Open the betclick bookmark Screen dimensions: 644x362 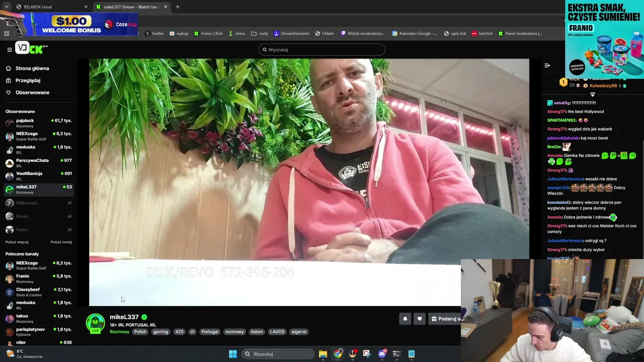482,34
